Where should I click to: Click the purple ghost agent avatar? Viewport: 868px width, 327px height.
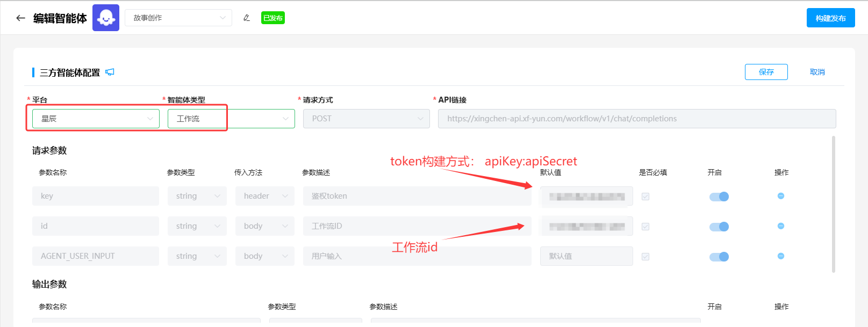106,18
